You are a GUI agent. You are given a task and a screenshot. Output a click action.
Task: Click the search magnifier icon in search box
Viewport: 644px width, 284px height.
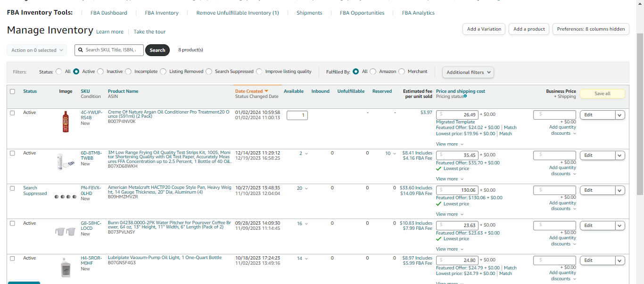click(x=81, y=50)
